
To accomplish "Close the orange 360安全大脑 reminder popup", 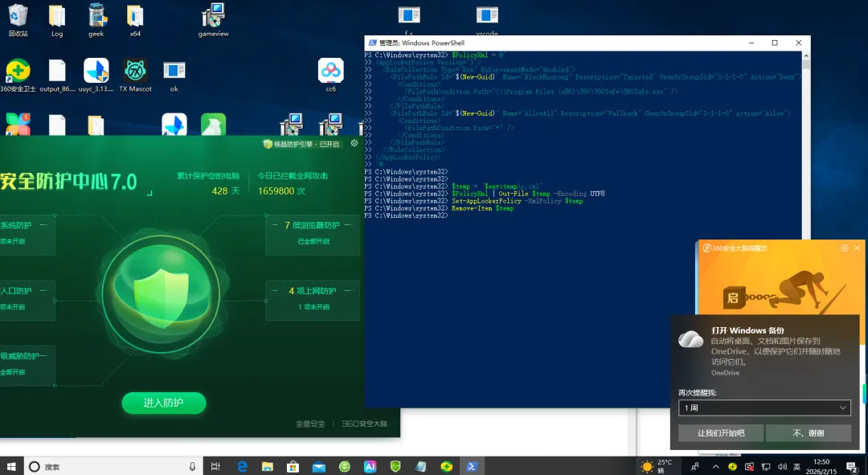I will pos(857,248).
